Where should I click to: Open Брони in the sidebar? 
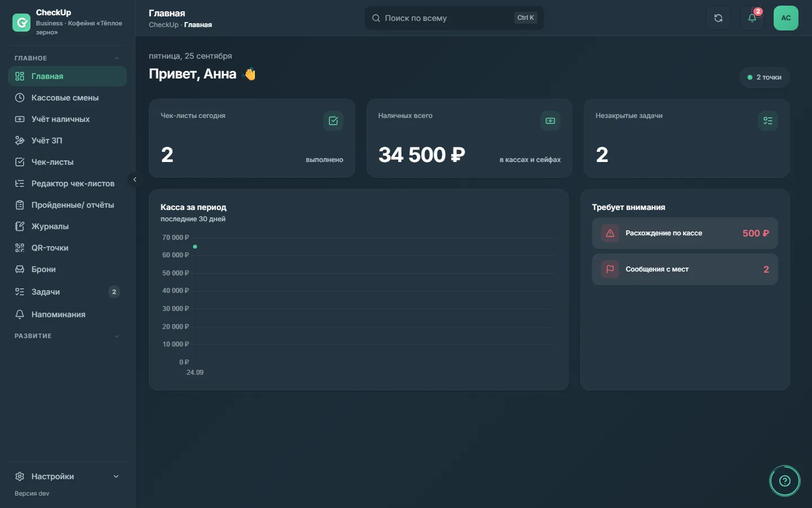67,269
